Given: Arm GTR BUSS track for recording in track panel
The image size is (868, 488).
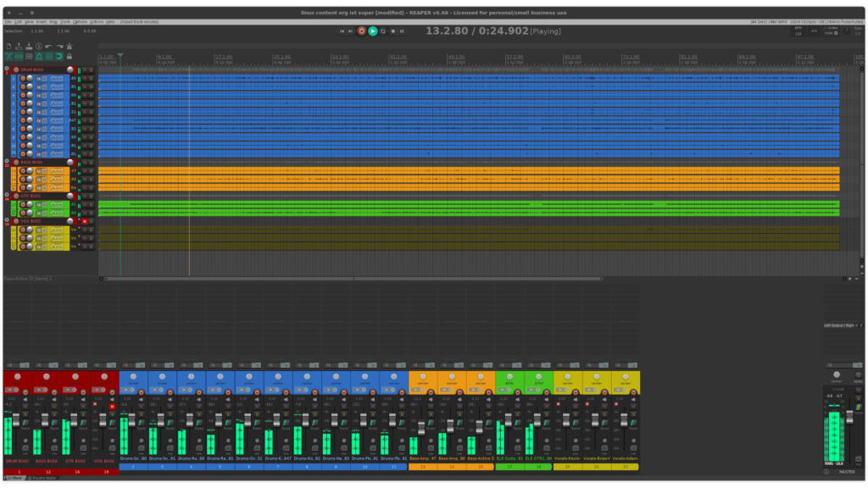Looking at the screenshot, I should tap(16, 196).
